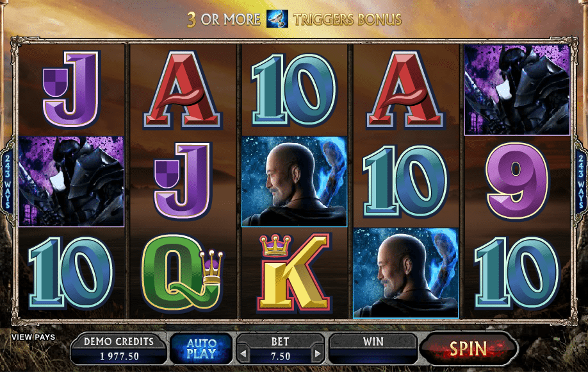Click the WIN amount display
The image size is (588, 372).
point(373,349)
